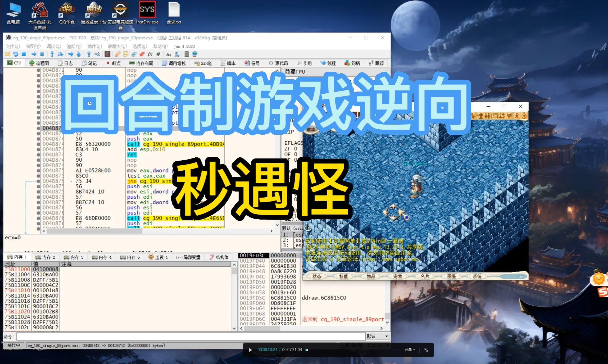Toggle breakpoint dot beside the ret instruction
This screenshot has width=608, height=364.
[x=38, y=155]
